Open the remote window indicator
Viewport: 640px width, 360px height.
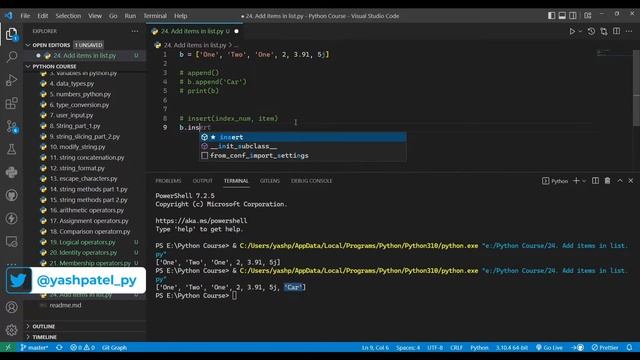8,348
